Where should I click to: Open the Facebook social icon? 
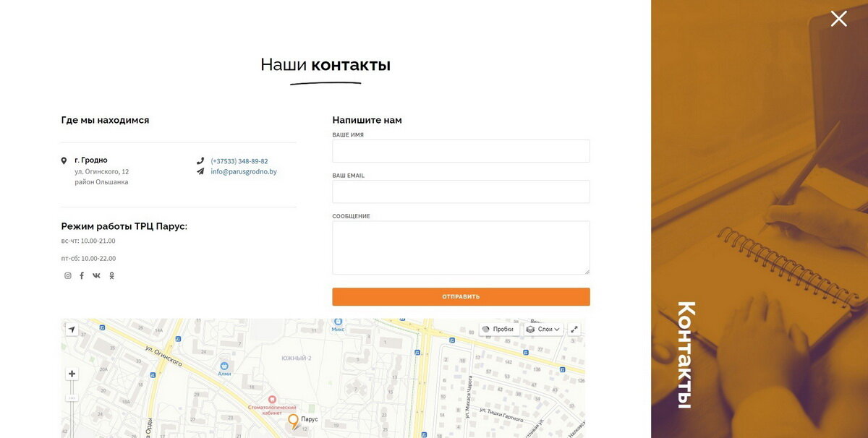82,275
